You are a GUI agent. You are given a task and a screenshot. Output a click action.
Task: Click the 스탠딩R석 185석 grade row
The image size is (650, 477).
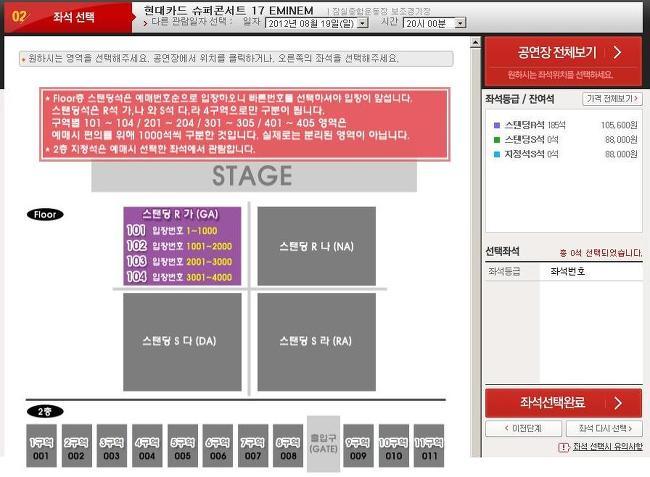pyautogui.click(x=565, y=125)
